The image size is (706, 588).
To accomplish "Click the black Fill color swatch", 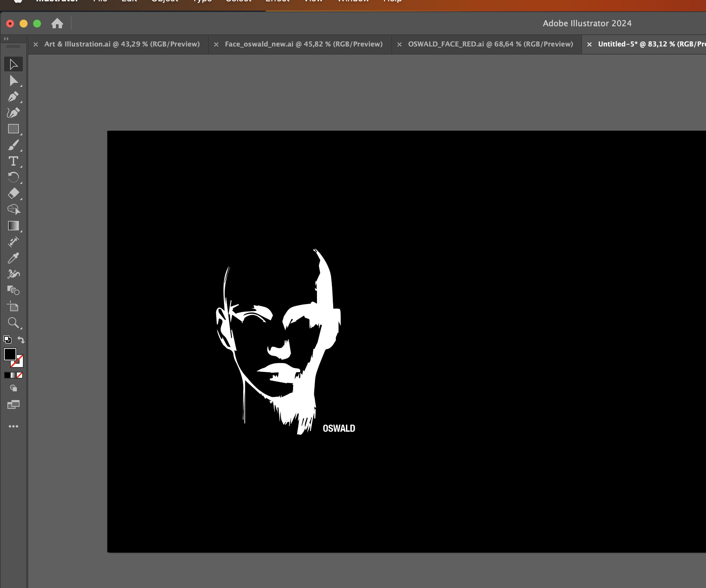I will tap(10, 354).
